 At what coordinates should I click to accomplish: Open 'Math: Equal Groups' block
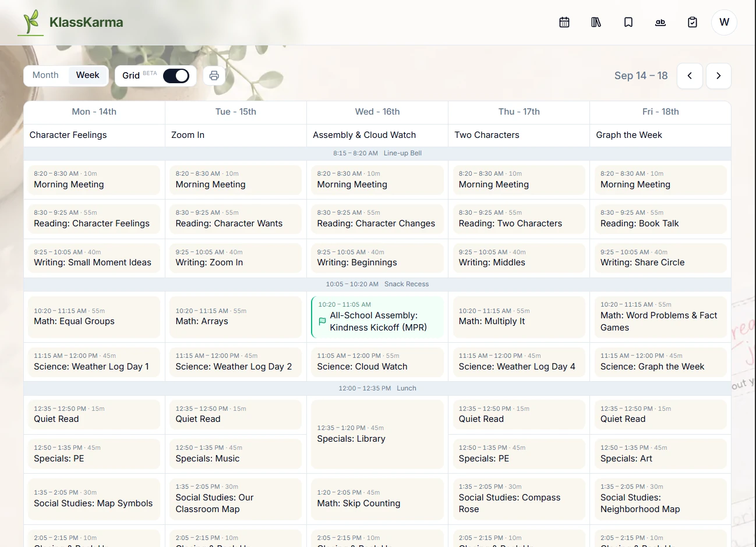tap(94, 317)
